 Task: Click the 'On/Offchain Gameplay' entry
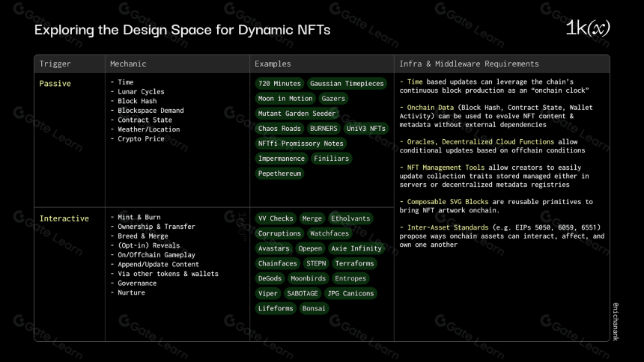tap(157, 255)
